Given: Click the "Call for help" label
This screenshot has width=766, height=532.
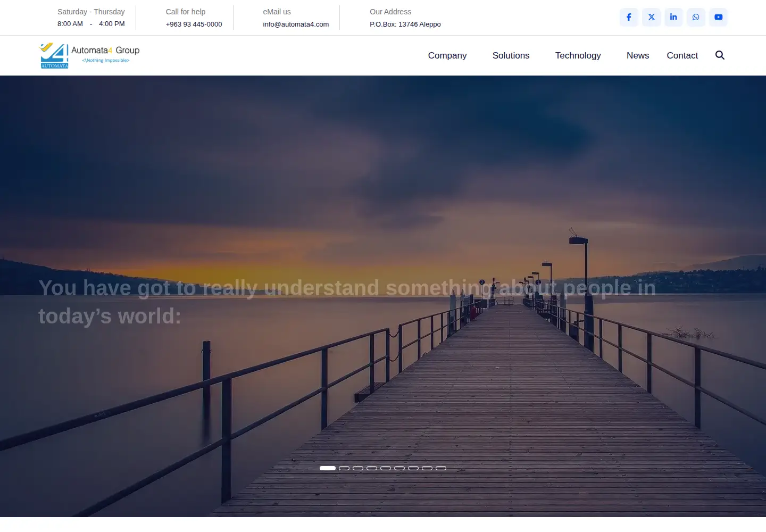Looking at the screenshot, I should (x=185, y=12).
